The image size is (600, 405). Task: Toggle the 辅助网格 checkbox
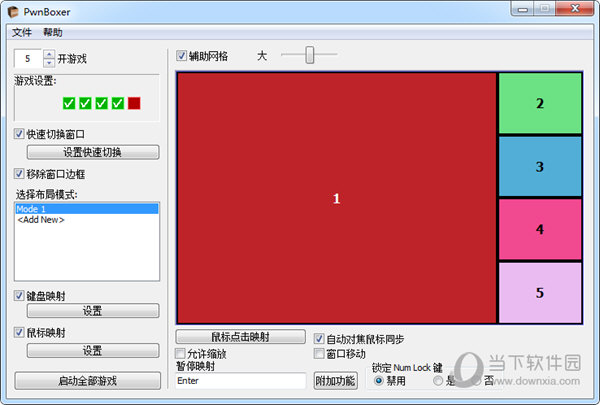182,56
